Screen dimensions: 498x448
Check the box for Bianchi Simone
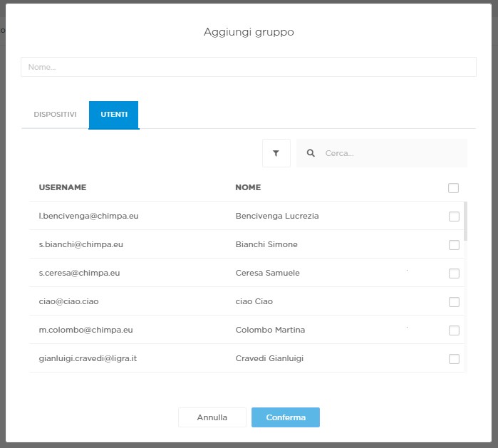pos(454,245)
